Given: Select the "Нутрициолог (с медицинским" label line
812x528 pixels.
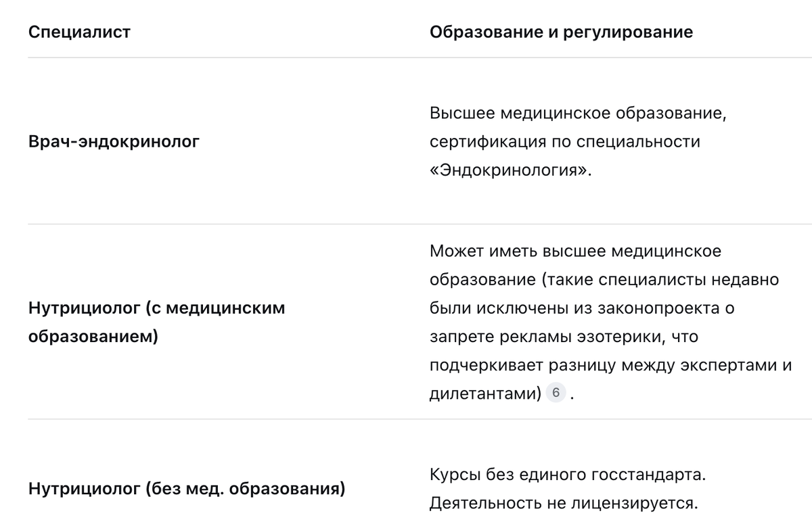Looking at the screenshot, I should tap(157, 308).
